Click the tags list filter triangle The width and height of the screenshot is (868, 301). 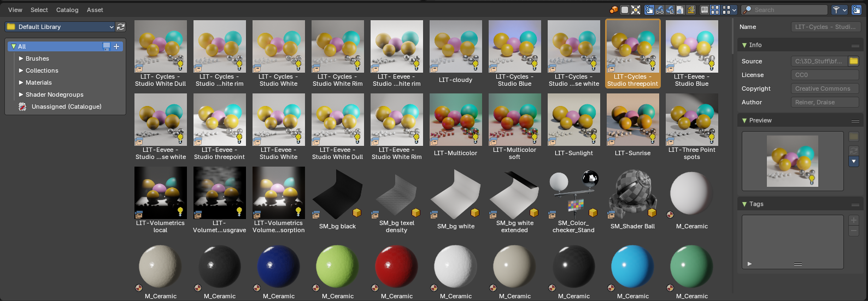click(x=749, y=264)
